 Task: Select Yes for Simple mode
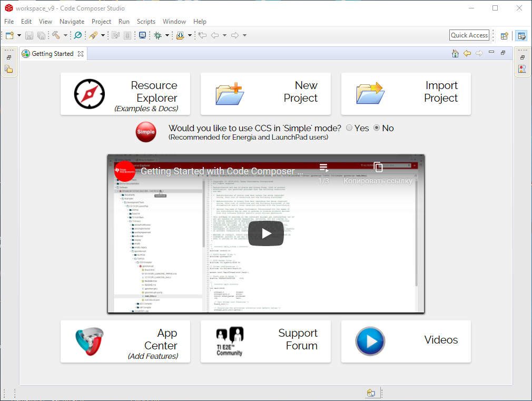click(x=349, y=128)
